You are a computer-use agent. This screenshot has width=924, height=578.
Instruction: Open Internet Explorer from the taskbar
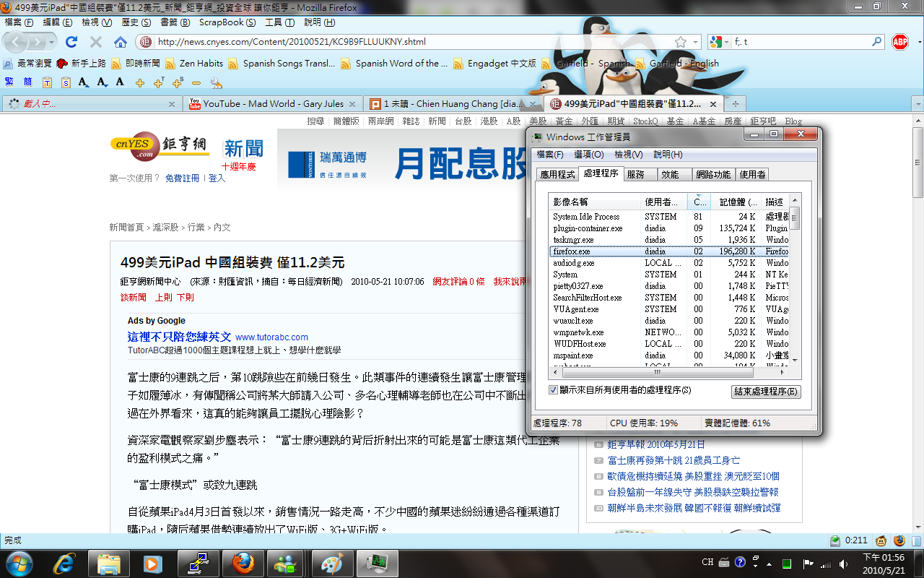pos(65,563)
